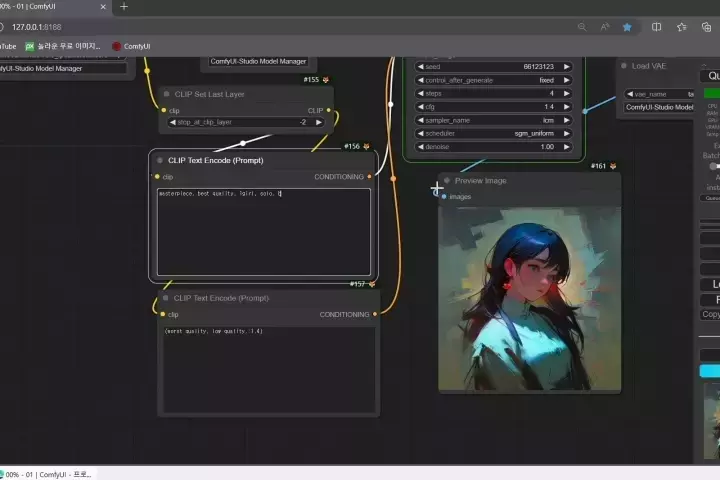
Task: Click the read aloud icon
Action: (x=605, y=27)
